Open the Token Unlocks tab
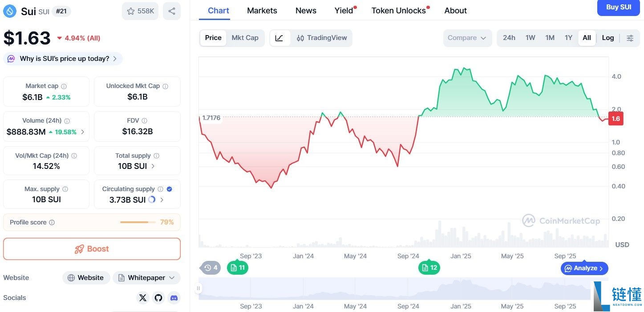This screenshot has width=644, height=312. click(x=398, y=10)
